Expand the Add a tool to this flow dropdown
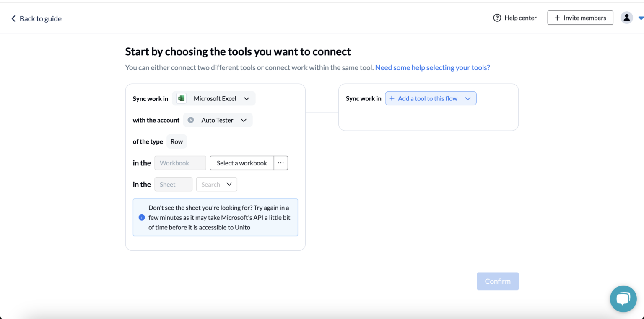This screenshot has width=644, height=319. point(467,98)
